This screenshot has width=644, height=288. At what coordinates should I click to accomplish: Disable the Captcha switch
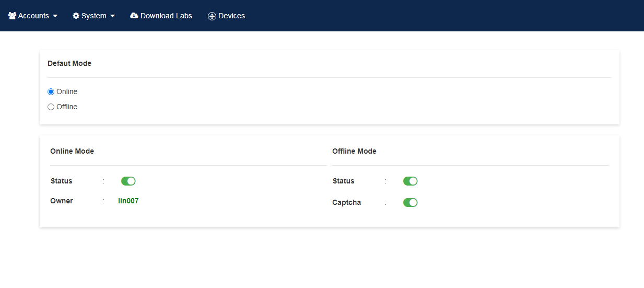tap(411, 202)
